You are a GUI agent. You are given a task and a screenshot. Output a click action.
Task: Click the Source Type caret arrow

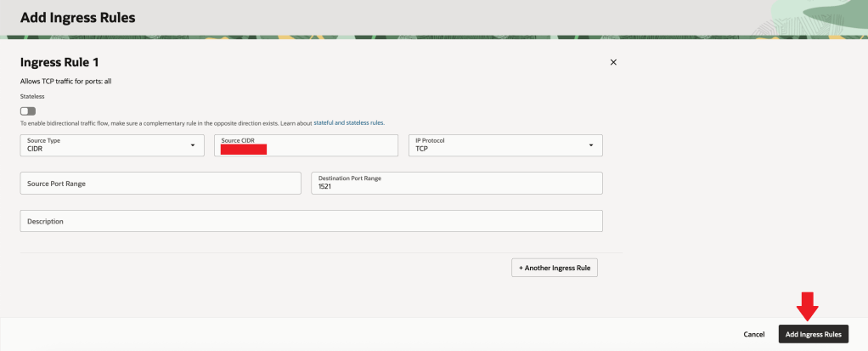[x=192, y=145]
